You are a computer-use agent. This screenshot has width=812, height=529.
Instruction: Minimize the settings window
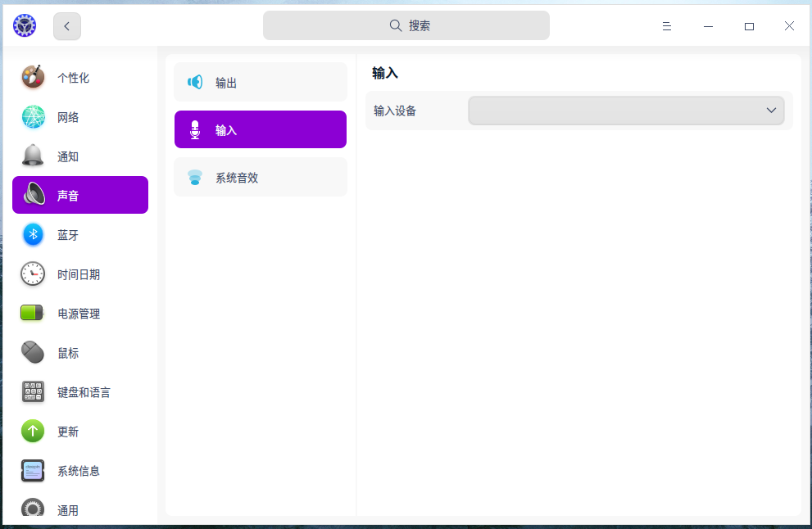click(708, 26)
